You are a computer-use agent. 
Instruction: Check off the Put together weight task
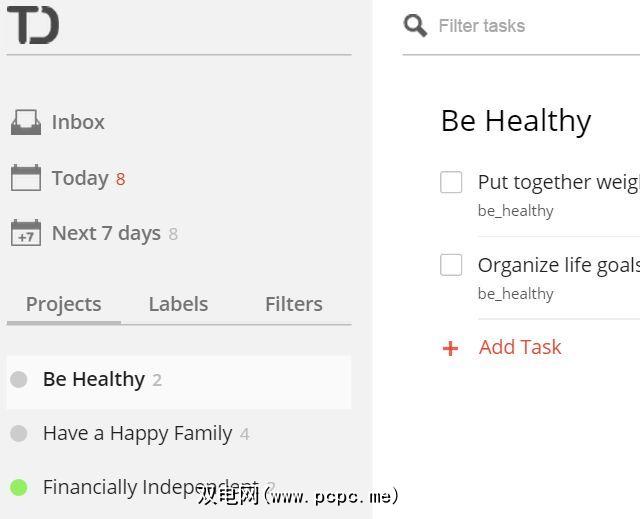[x=452, y=182]
